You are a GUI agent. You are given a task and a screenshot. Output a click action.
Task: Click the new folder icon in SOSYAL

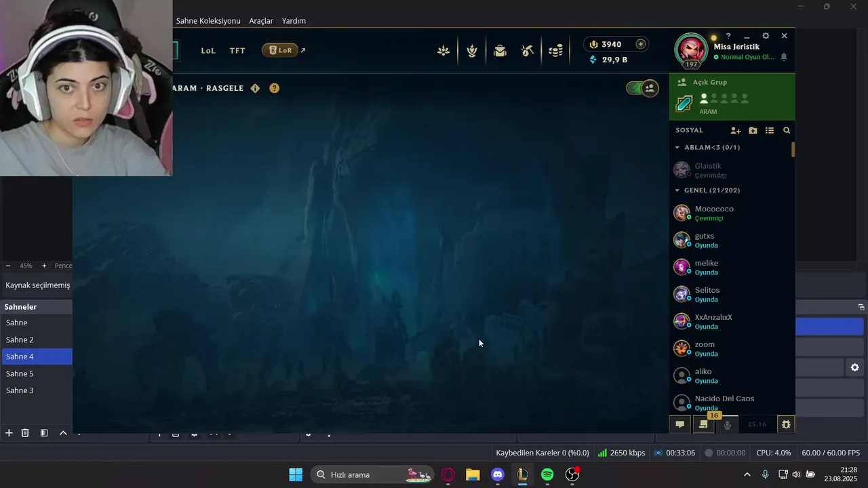pos(753,130)
